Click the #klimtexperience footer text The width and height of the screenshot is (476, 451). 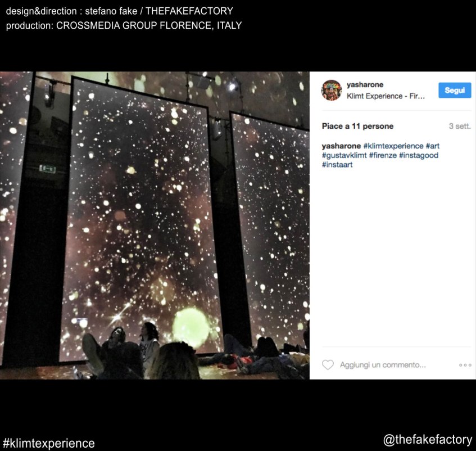point(49,443)
